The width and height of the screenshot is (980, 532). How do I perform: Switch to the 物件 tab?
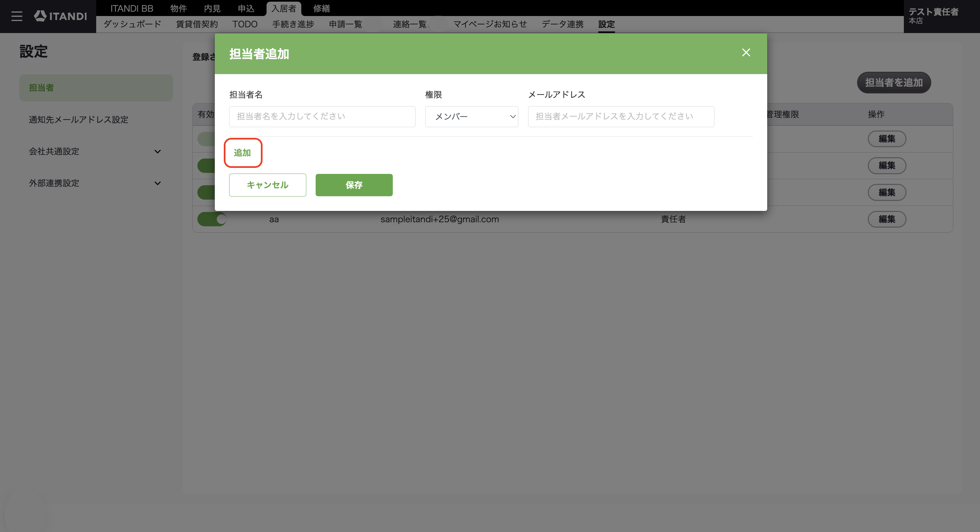[x=178, y=8]
